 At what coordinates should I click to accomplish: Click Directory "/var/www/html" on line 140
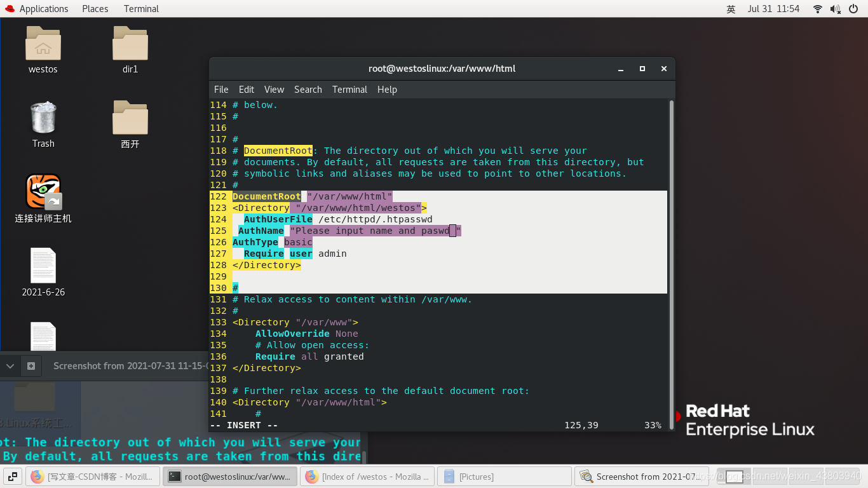pos(309,402)
